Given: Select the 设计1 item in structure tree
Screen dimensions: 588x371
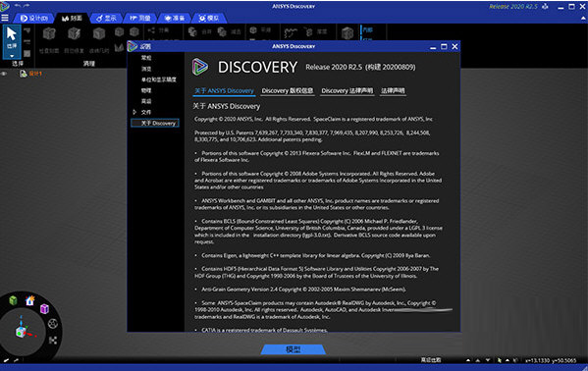Looking at the screenshot, I should [35, 74].
